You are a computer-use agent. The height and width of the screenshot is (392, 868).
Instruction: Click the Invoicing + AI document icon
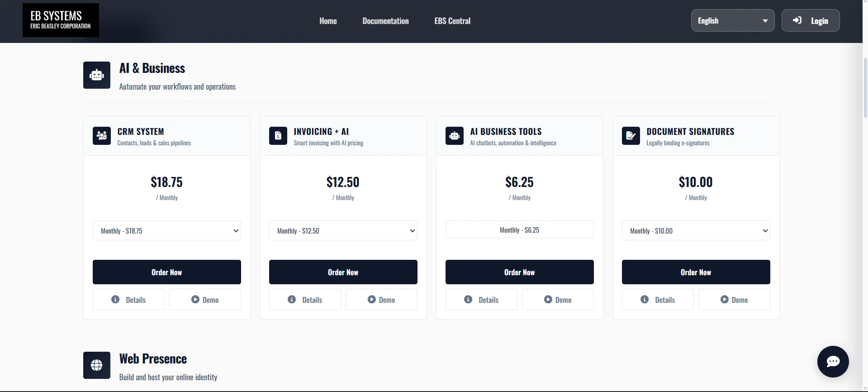tap(278, 136)
